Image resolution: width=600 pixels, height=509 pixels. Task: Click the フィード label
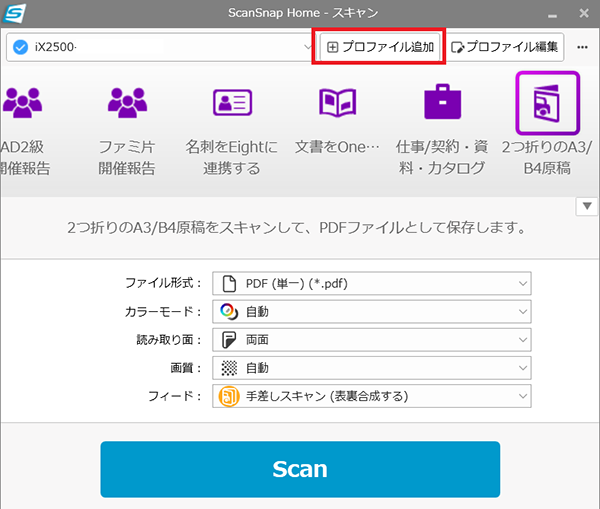coord(174,396)
